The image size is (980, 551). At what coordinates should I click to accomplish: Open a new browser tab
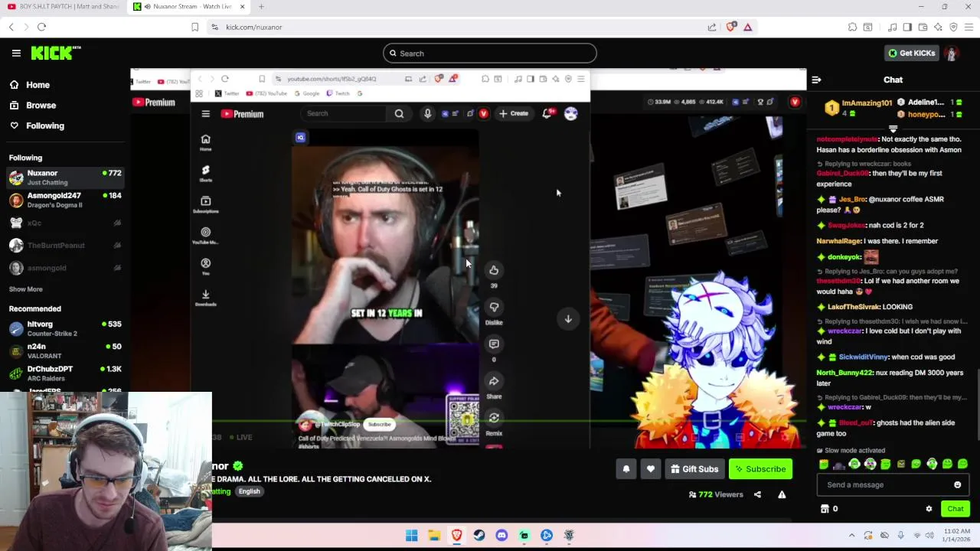(261, 6)
